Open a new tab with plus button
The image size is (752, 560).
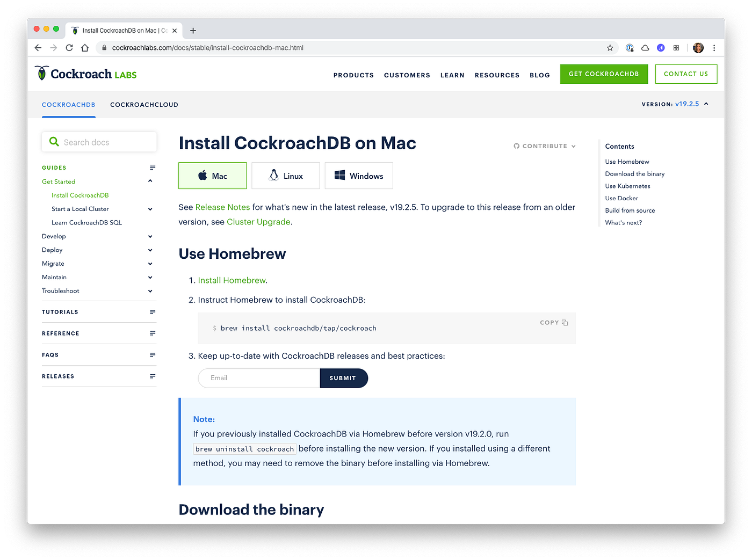(x=193, y=31)
